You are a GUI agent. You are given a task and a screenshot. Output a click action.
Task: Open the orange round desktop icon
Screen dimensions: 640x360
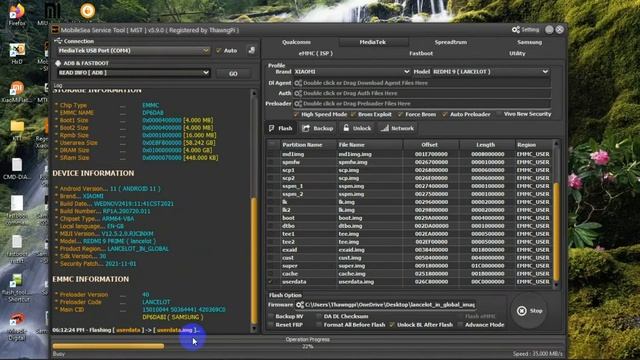(87, 11)
